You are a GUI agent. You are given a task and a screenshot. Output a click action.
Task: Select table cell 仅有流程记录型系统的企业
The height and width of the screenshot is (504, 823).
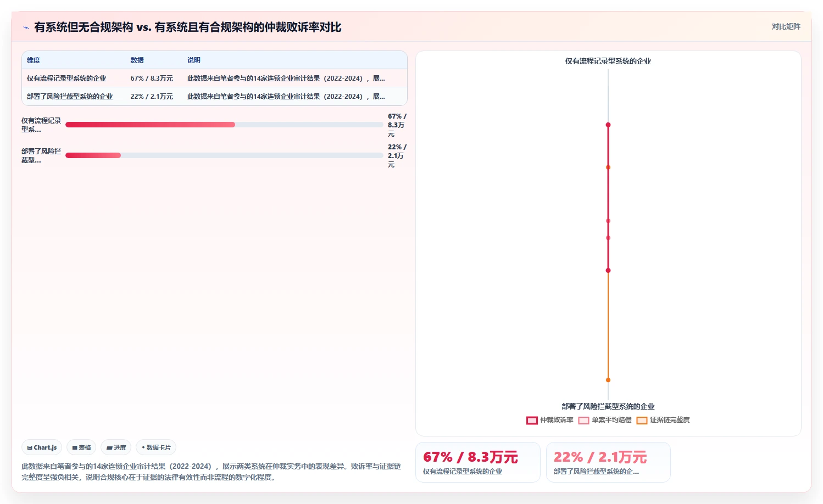point(66,79)
